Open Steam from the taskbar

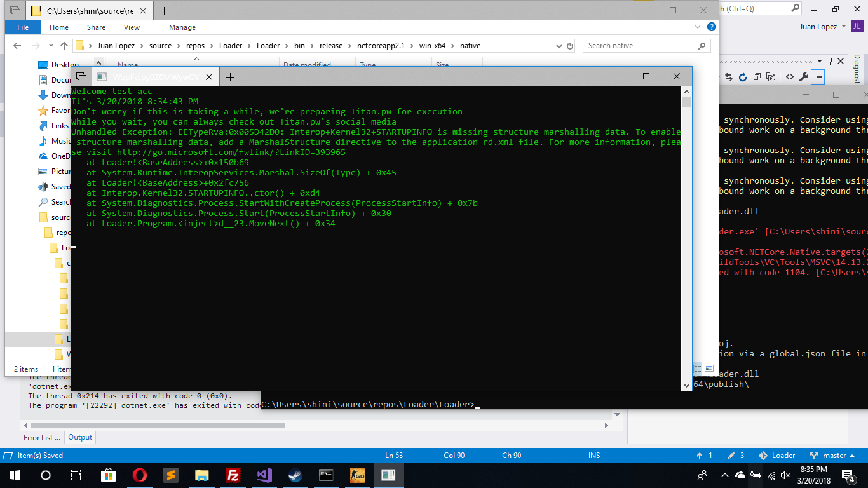click(x=295, y=475)
